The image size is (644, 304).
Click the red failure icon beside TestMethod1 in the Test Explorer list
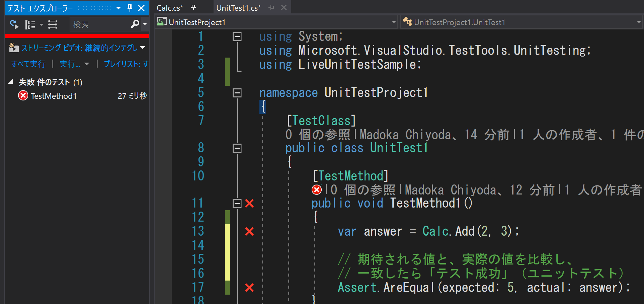click(x=23, y=96)
